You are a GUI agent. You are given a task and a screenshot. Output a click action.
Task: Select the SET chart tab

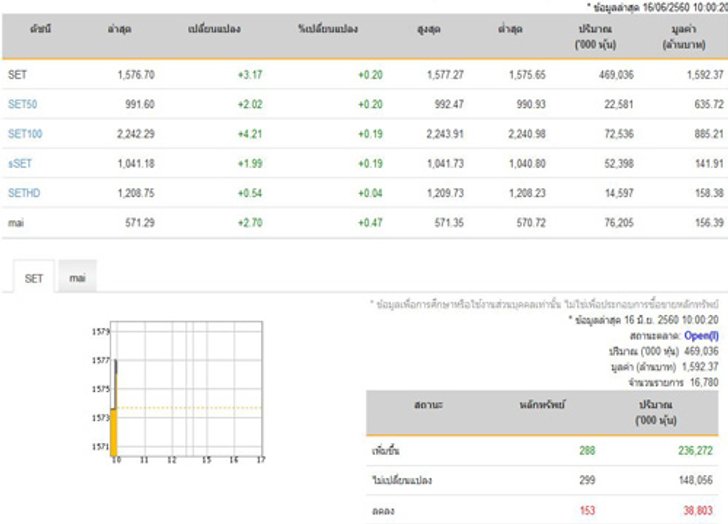click(33, 278)
